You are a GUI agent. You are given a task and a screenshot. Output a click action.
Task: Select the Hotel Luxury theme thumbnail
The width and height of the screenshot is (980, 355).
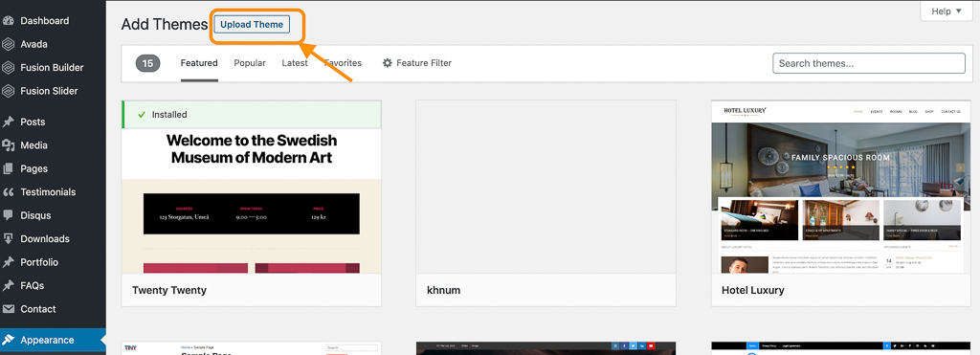(840, 187)
